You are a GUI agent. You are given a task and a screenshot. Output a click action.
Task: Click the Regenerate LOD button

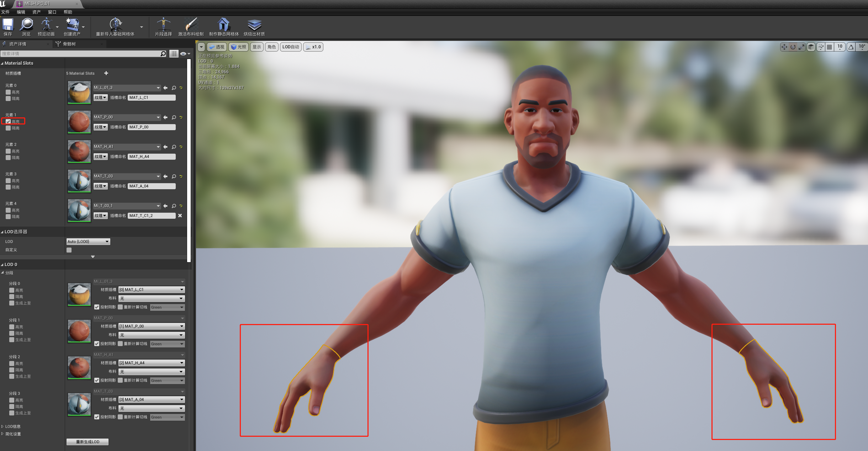(88, 442)
